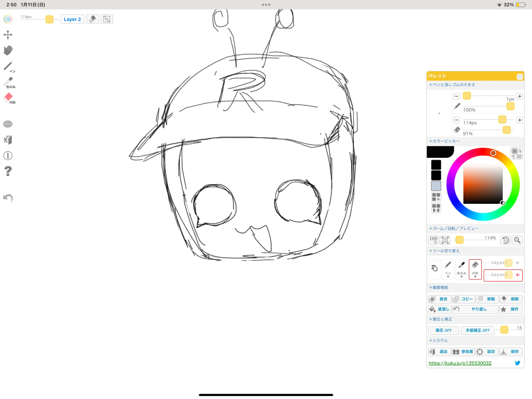Open the 色のみ dropdown in palette
The image size is (532, 399).
(x=461, y=269)
